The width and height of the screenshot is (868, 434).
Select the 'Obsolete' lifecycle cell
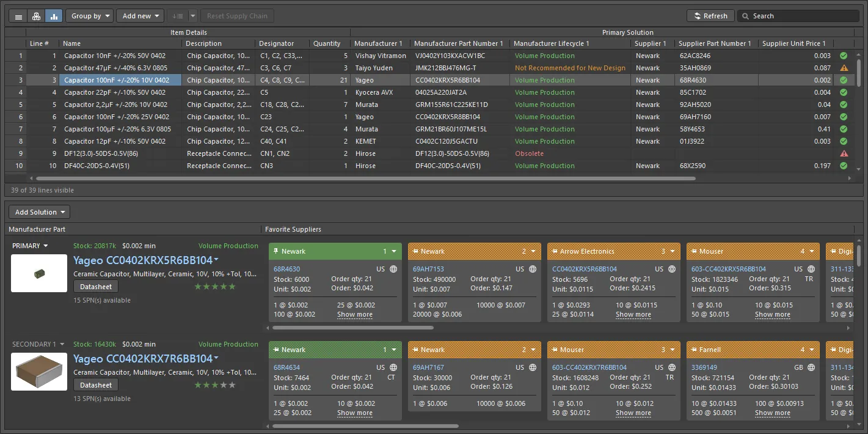[571, 153]
